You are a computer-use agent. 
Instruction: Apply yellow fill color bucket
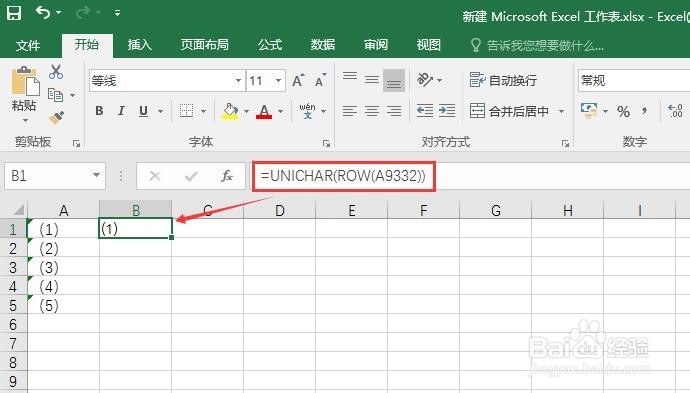(x=230, y=111)
